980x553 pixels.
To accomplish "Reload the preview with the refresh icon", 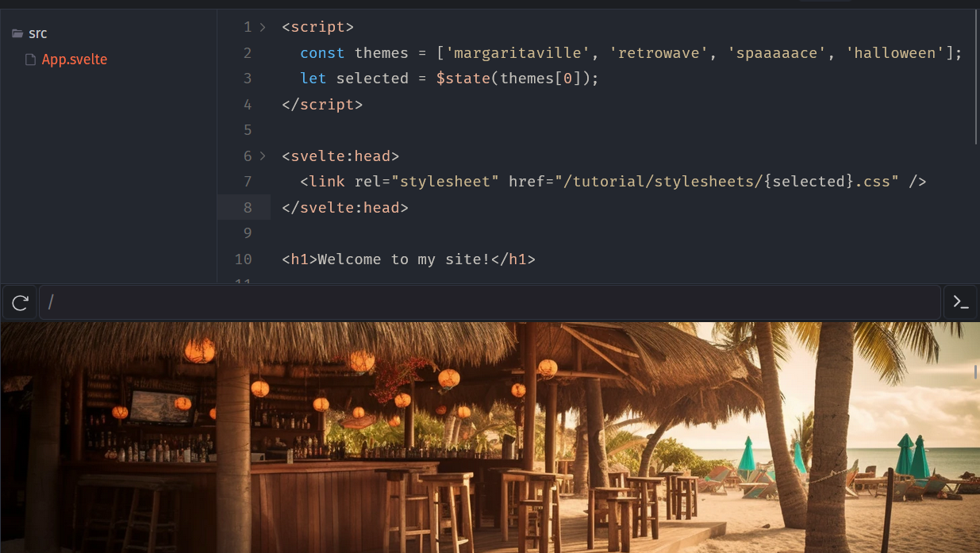I will pos(21,302).
